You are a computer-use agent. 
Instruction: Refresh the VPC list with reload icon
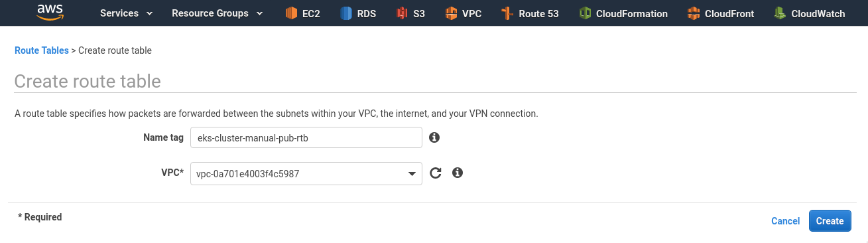tap(435, 173)
